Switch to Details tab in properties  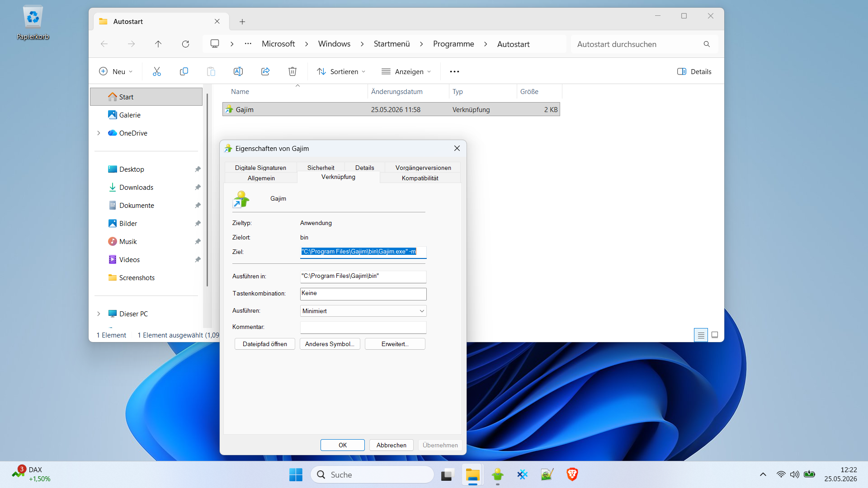(x=364, y=168)
